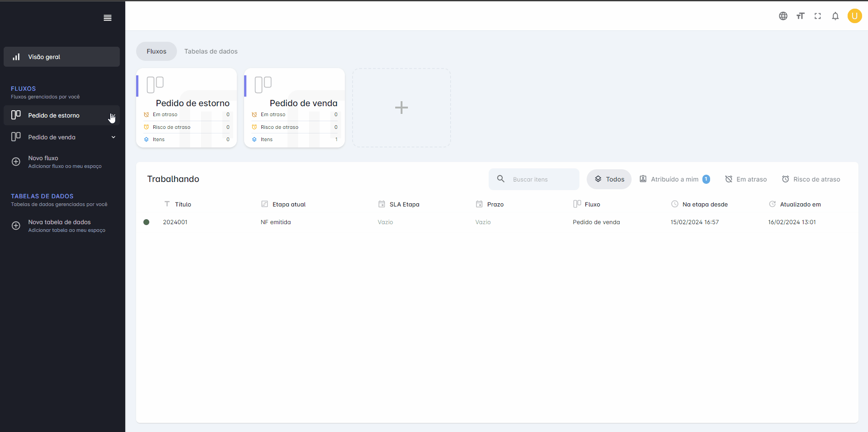
Task: Click the add new flow card plus
Action: point(402,108)
